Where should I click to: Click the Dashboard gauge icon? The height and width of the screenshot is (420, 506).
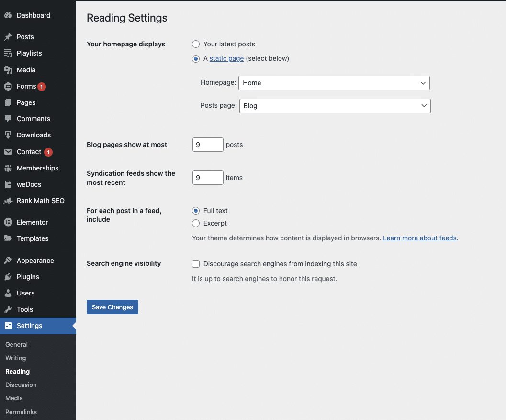tap(8, 15)
